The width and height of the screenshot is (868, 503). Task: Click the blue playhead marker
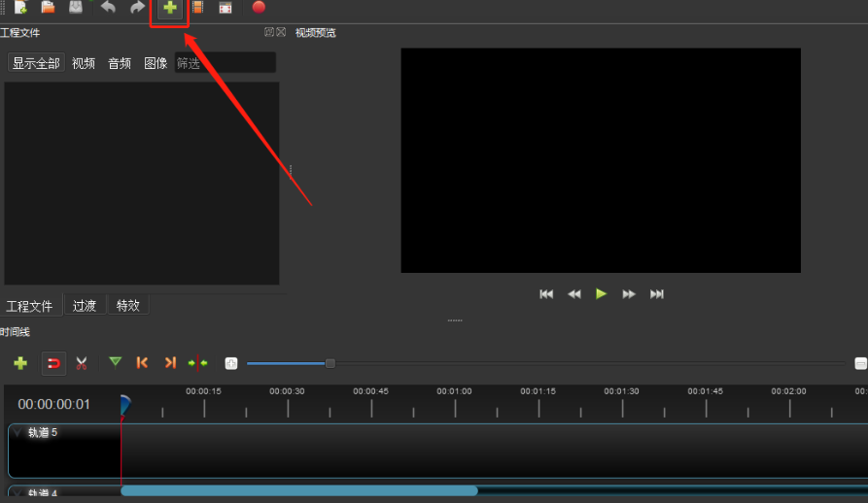click(x=125, y=405)
